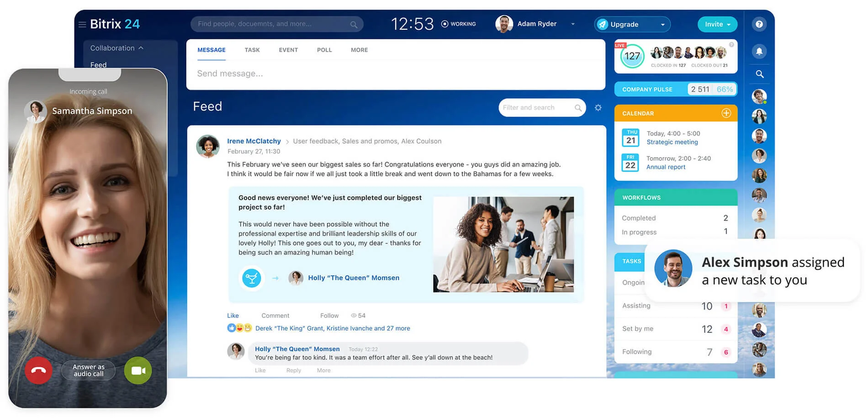Switch to the TASK tab

[x=252, y=50]
